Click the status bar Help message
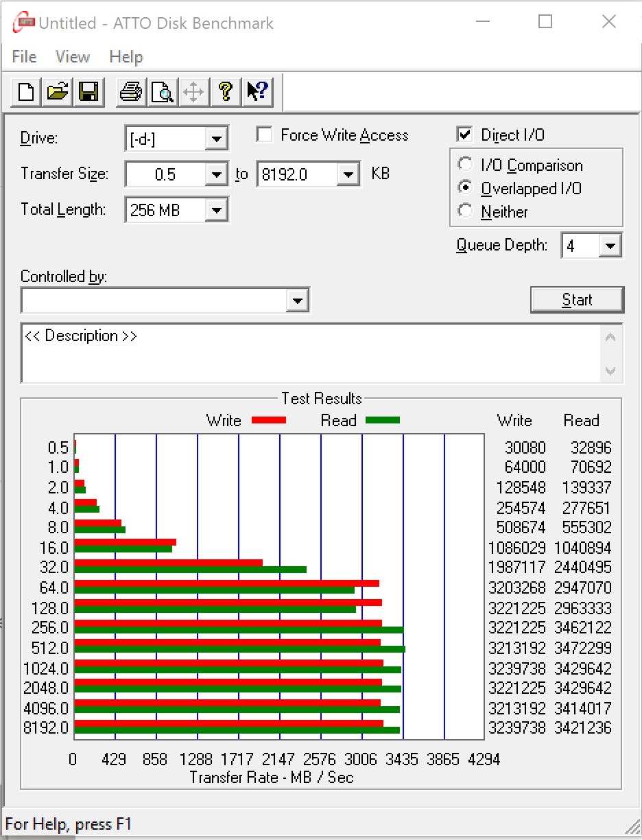This screenshot has height=840, width=642. click(x=68, y=824)
